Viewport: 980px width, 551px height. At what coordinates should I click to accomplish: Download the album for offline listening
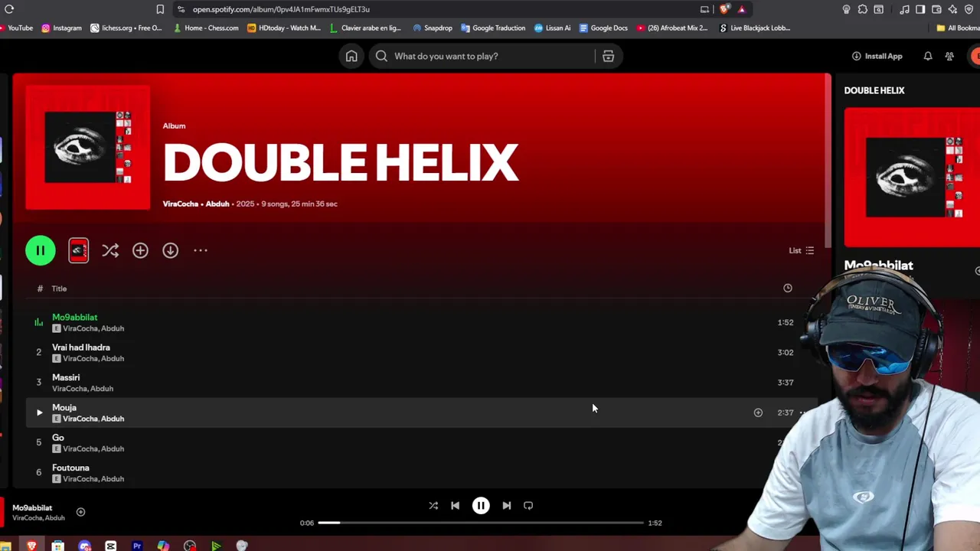tap(170, 250)
